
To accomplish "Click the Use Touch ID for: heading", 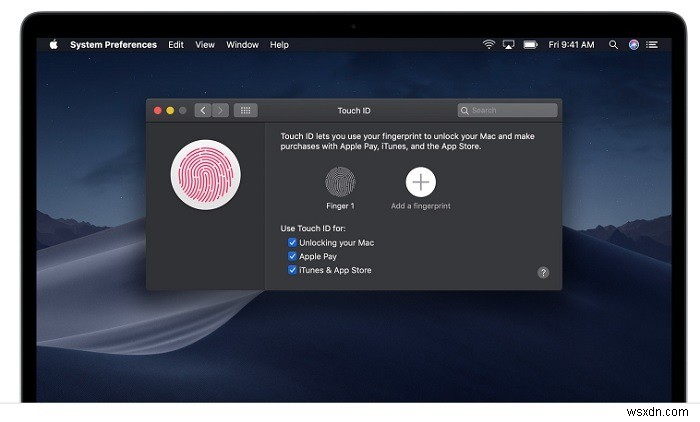I will point(313,228).
